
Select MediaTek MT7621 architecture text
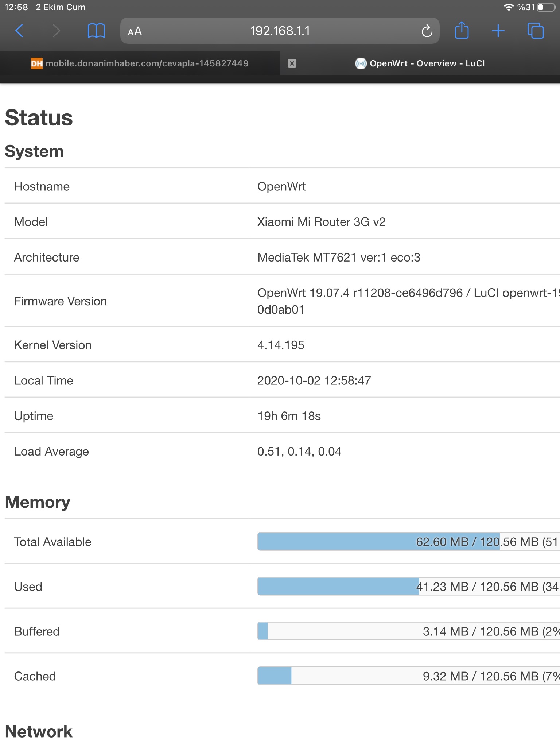[x=339, y=257]
